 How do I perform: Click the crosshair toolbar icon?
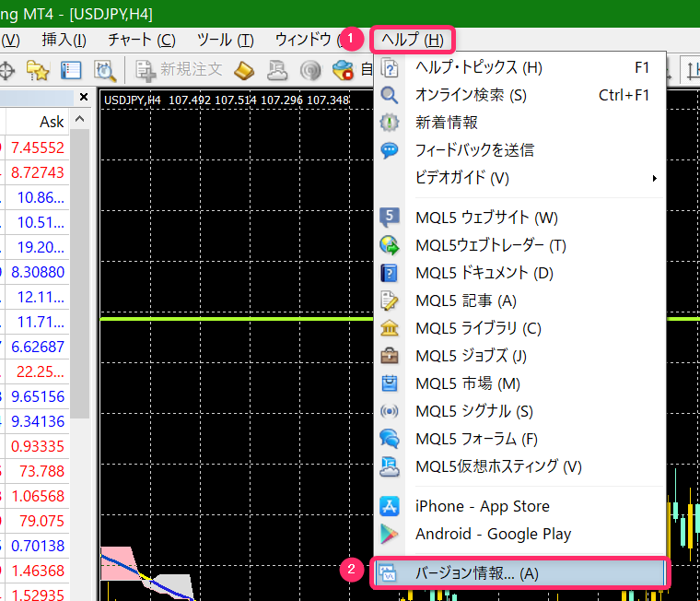pos(6,71)
